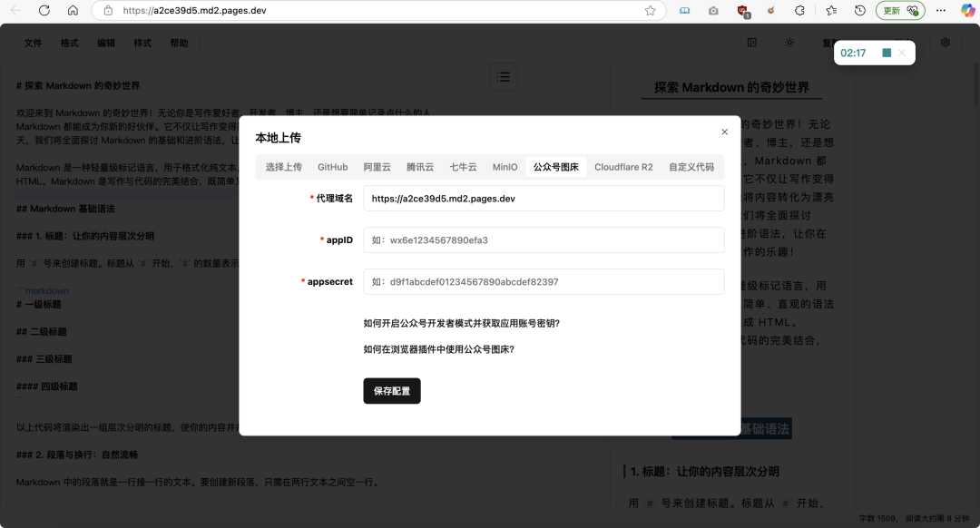This screenshot has height=528, width=980.
Task: Close the 本地上传 dialog
Action: [724, 132]
